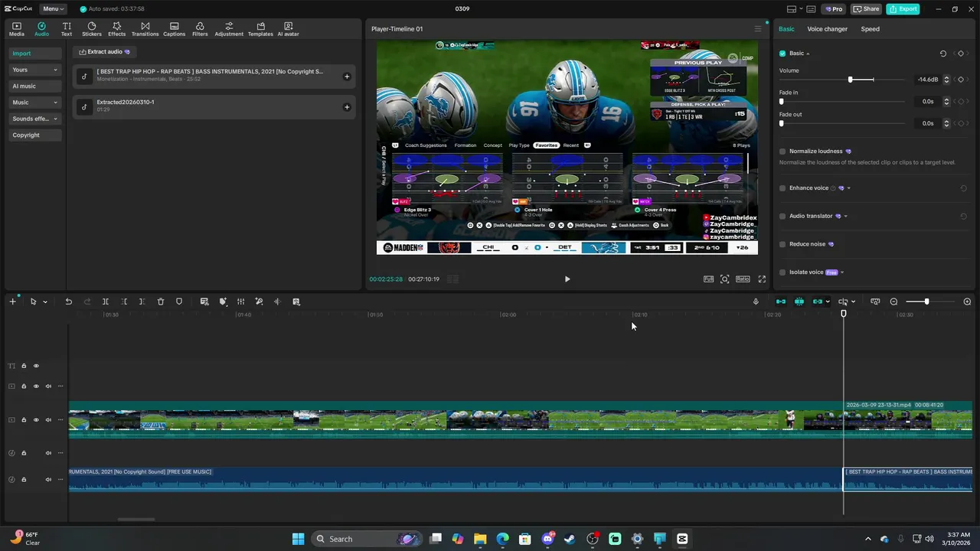Open the Filters panel
The width and height of the screenshot is (980, 551).
200,29
